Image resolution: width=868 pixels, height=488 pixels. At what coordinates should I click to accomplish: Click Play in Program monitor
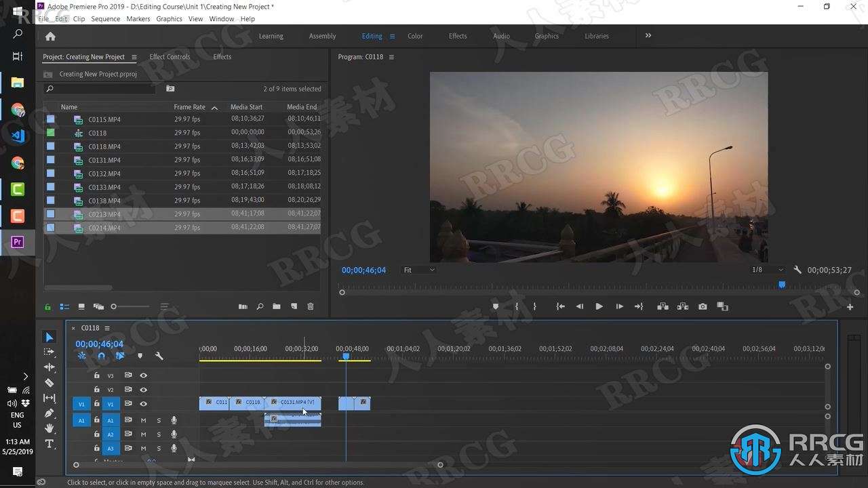tap(599, 306)
